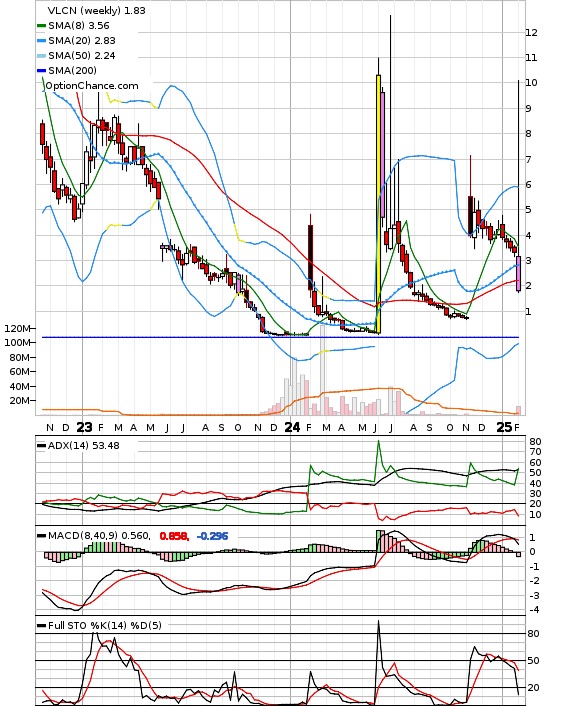Click the 25 year marker on time axis
This screenshot has height=706, width=566.
504,427
